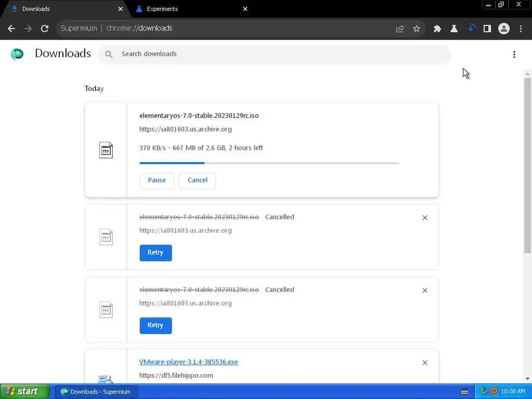The width and height of the screenshot is (532, 399).
Task: Click the magnifier icon in system tray
Action: [x=494, y=392]
